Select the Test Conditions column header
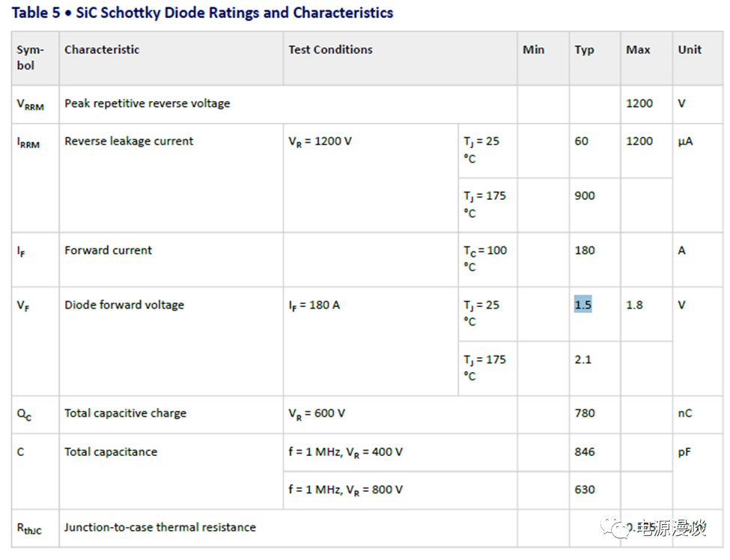Viewport: 730px width, 560px height. pos(330,49)
